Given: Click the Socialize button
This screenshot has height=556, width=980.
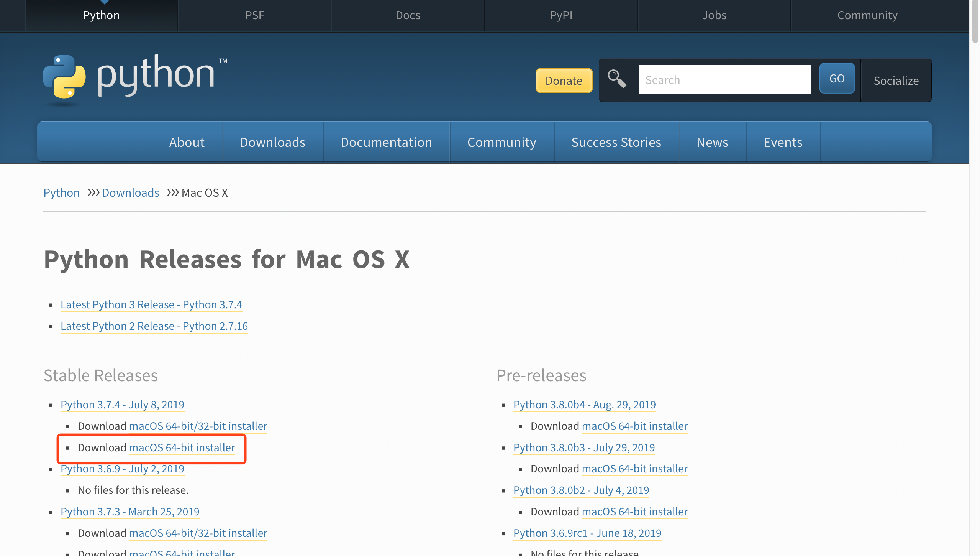Looking at the screenshot, I should pyautogui.click(x=896, y=80).
